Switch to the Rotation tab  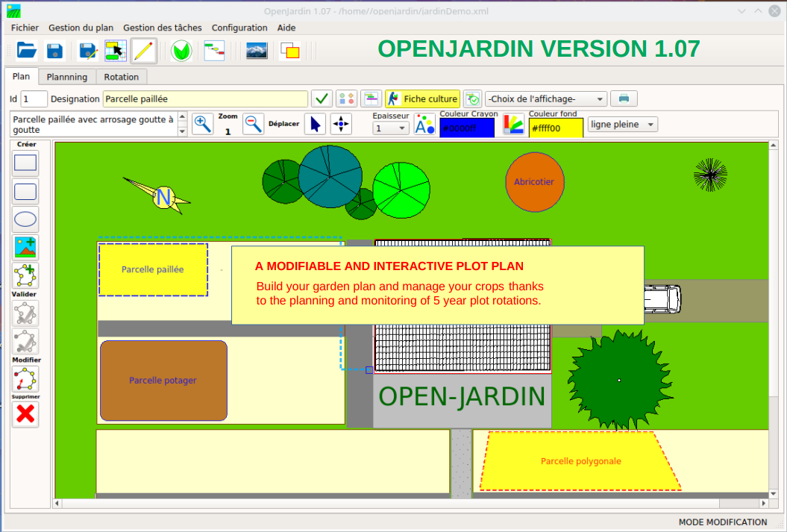coord(121,77)
